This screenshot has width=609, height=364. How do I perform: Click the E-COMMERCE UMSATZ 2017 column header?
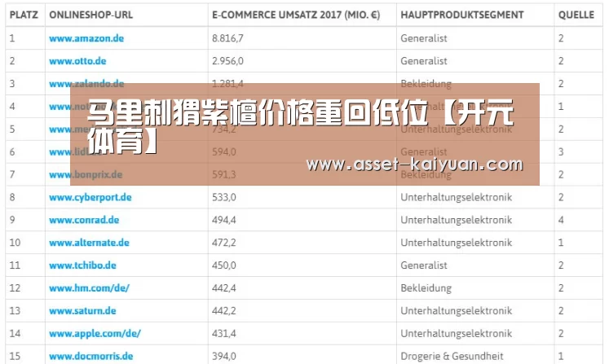coord(296,15)
